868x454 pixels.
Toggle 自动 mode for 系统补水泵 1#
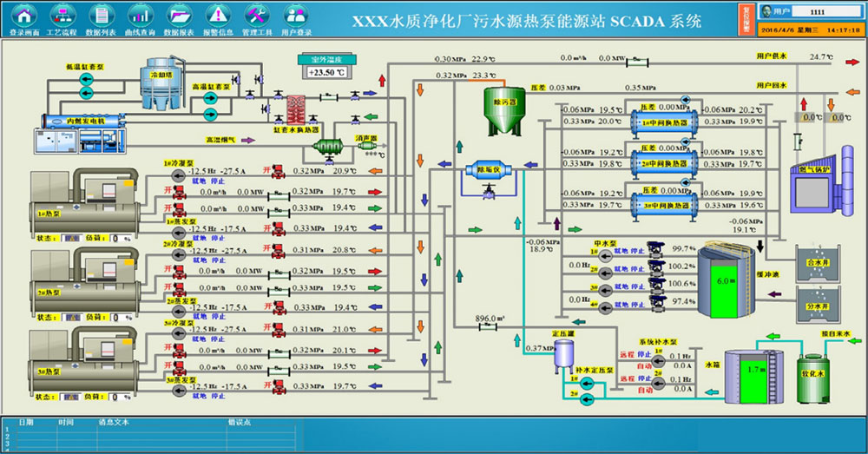coord(644,366)
